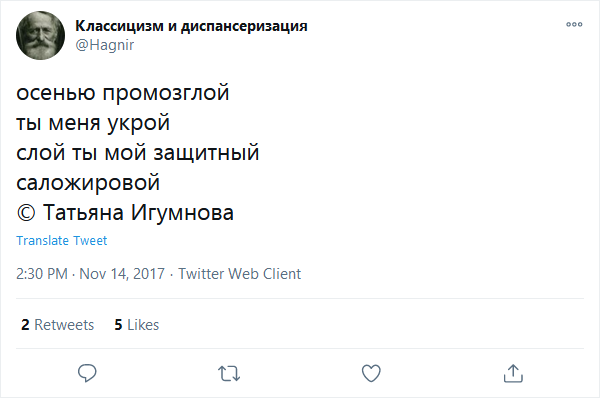600x398 pixels.
Task: Click the © Татьяна Игумнова credit line
Action: (x=125, y=213)
